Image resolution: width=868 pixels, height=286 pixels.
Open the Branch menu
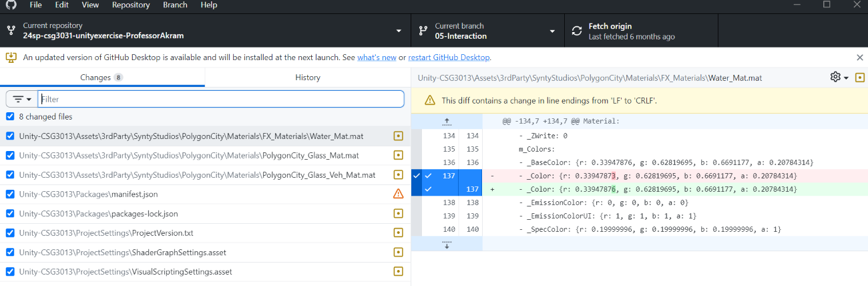pos(175,5)
